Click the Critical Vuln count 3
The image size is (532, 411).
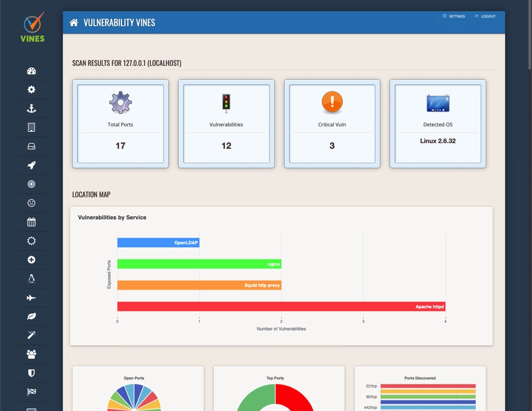click(x=332, y=146)
